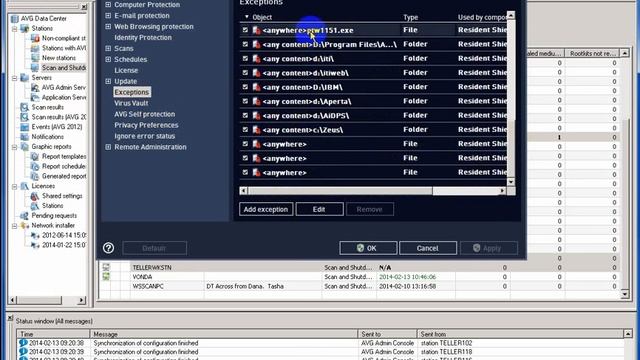Open AVG Self protection settings page

tap(144, 114)
